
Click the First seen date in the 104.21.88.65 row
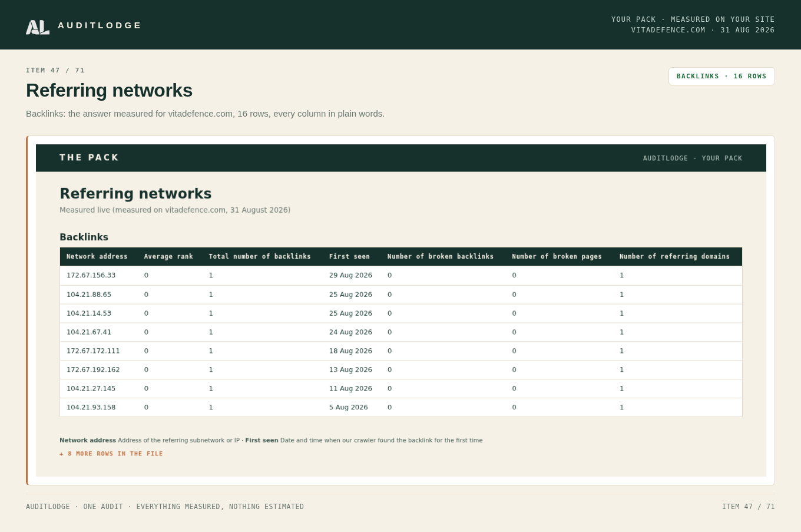350,295
